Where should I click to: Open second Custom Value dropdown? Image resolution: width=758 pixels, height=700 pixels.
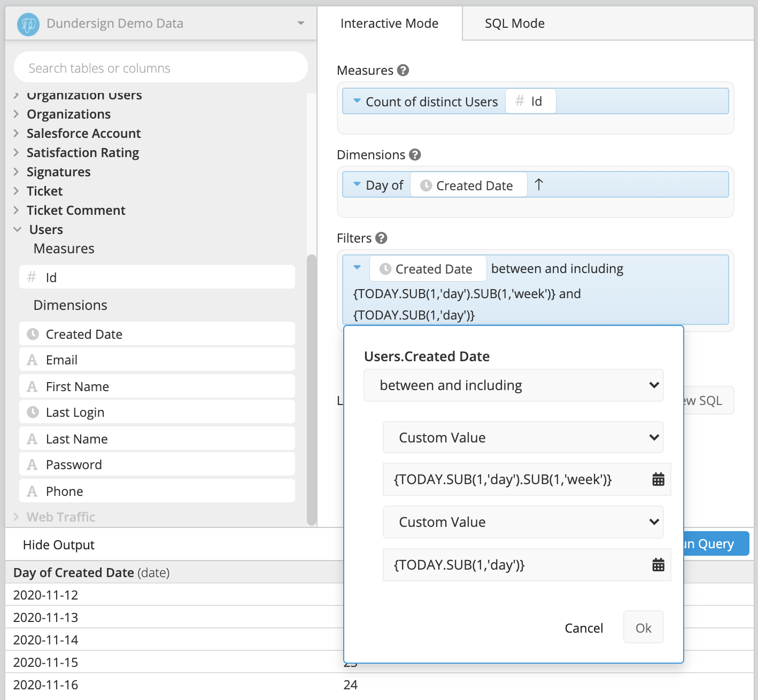(x=523, y=522)
